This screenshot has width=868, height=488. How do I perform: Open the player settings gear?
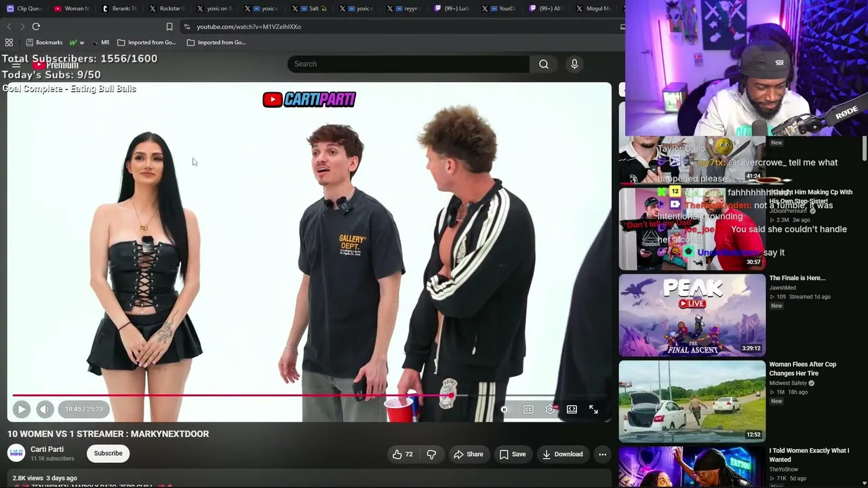[550, 409]
